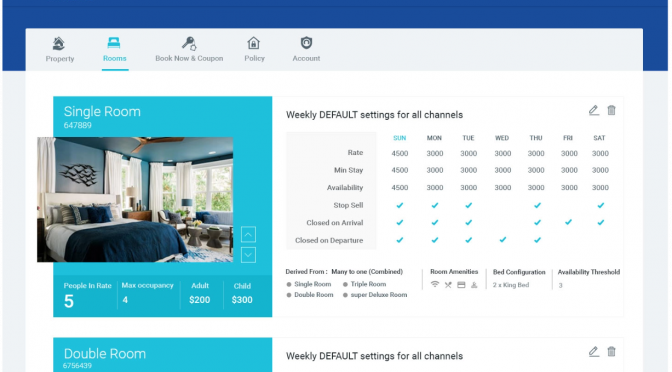Click the dining utensils amenity icon
This screenshot has width=672, height=372.
click(448, 285)
